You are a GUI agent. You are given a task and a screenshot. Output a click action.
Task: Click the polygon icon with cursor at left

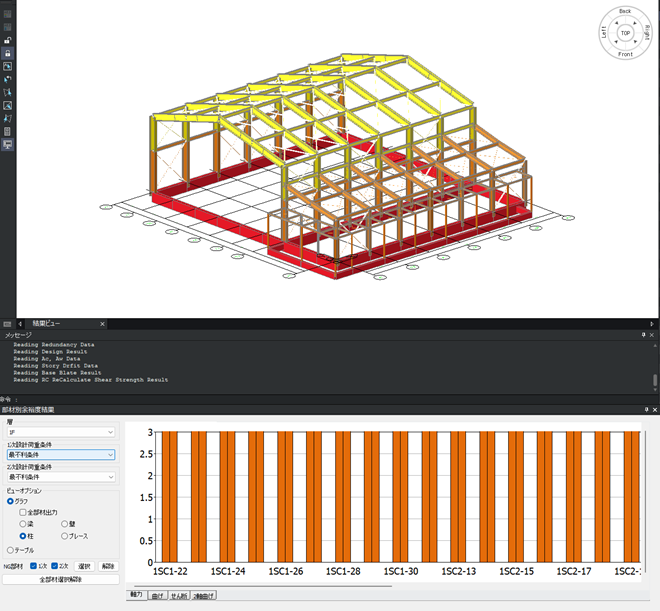(7, 119)
